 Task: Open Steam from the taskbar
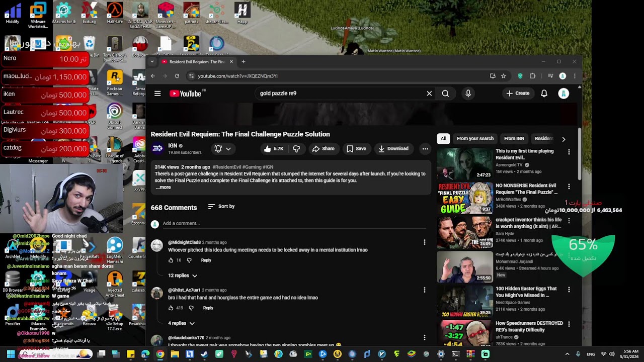pos(204,354)
